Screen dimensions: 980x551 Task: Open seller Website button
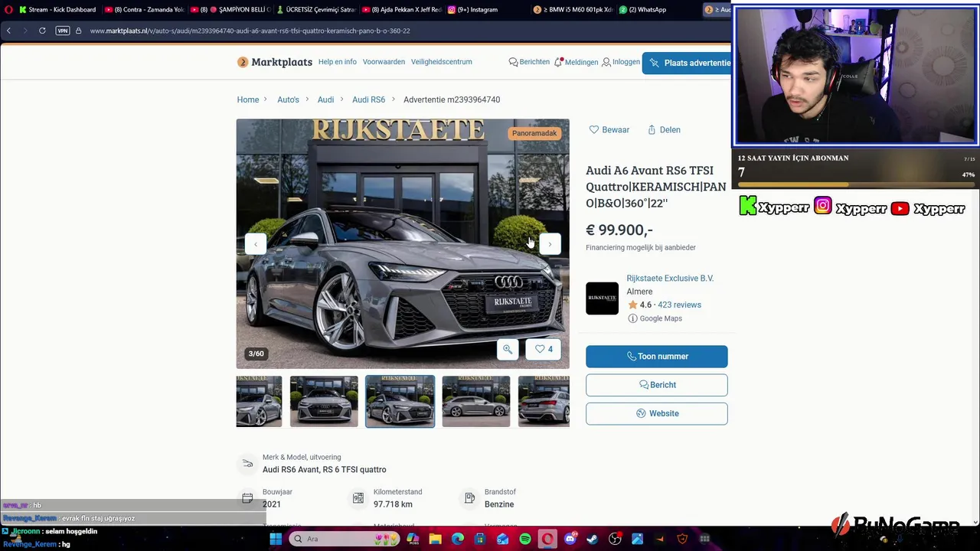pos(657,413)
